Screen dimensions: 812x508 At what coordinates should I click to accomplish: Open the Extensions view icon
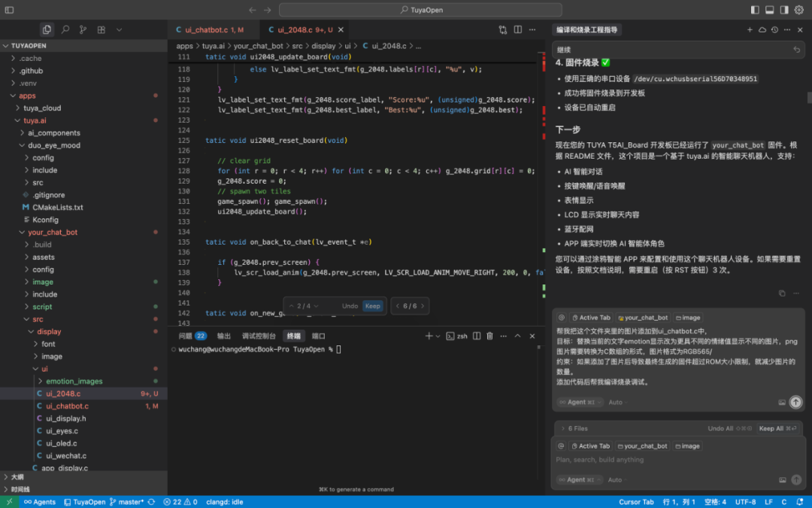coord(101,29)
